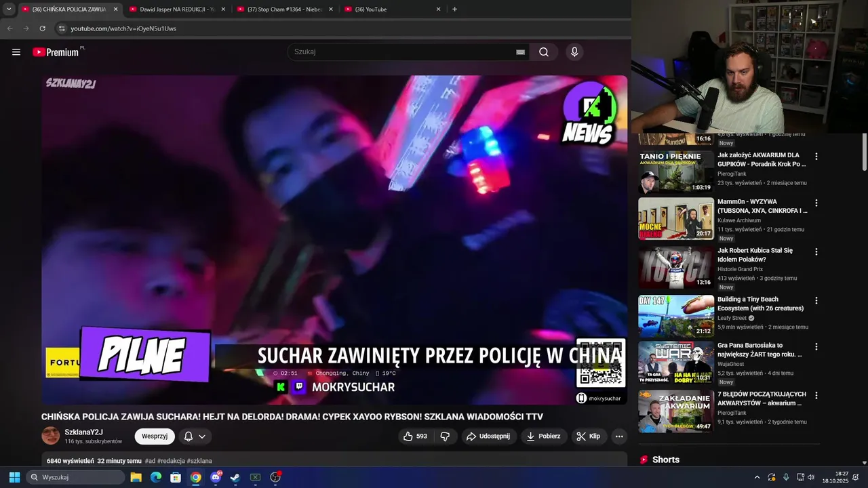This screenshot has width=868, height=488.
Task: View site information icon in address bar
Action: [x=62, y=28]
